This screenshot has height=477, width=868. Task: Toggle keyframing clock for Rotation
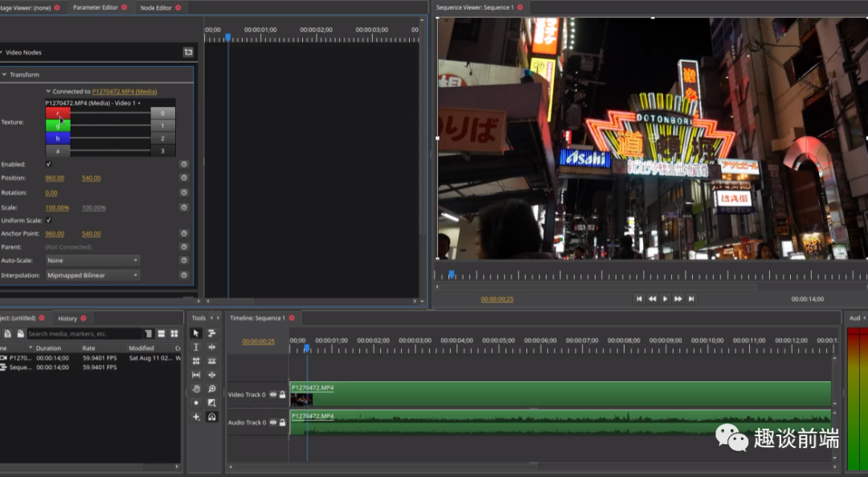pyautogui.click(x=184, y=192)
